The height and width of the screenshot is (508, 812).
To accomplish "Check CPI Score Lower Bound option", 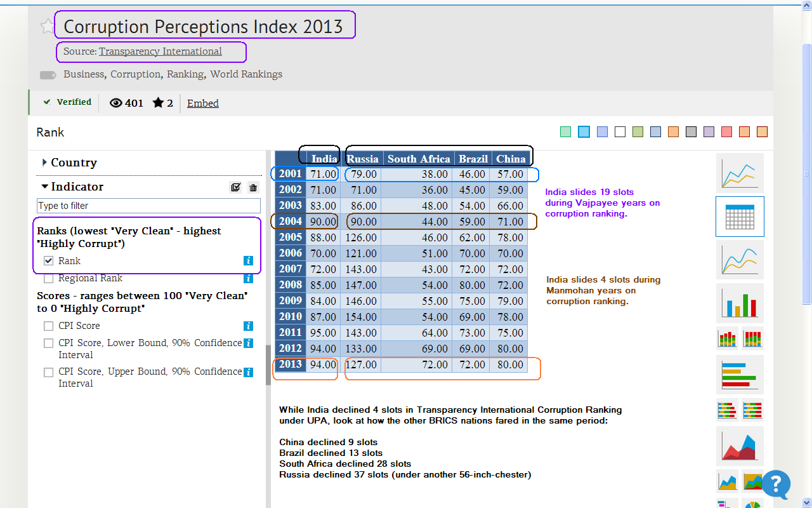I will [x=48, y=344].
